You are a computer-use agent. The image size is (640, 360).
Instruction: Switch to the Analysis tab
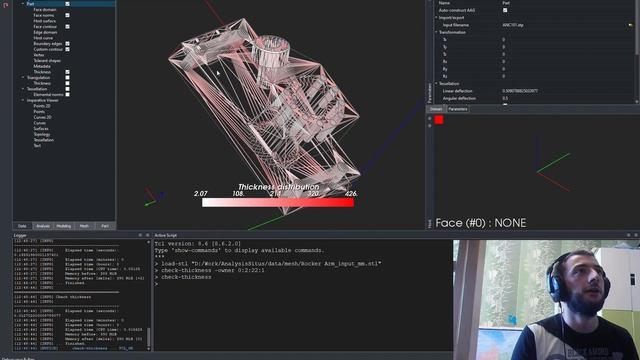click(43, 226)
